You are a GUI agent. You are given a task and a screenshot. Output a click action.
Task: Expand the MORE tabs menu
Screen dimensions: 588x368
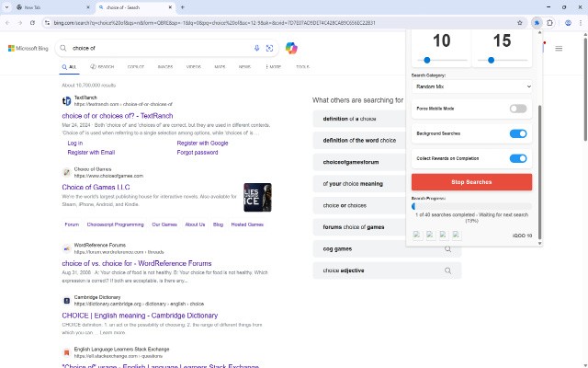[x=273, y=67]
